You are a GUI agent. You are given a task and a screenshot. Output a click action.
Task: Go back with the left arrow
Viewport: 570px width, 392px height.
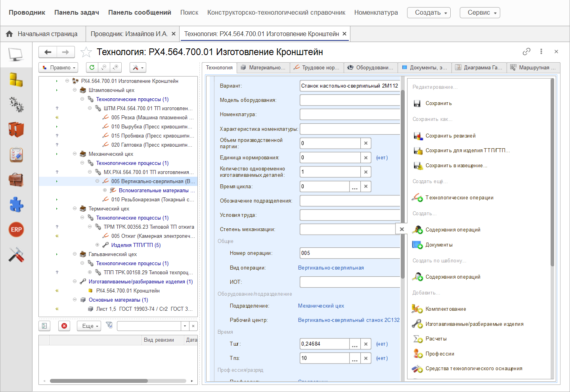coord(48,52)
